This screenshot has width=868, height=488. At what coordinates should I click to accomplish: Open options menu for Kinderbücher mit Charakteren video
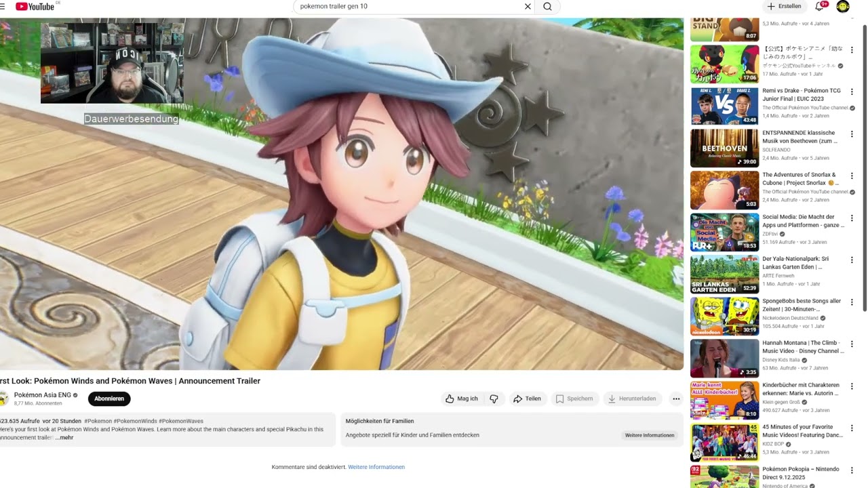click(x=852, y=386)
